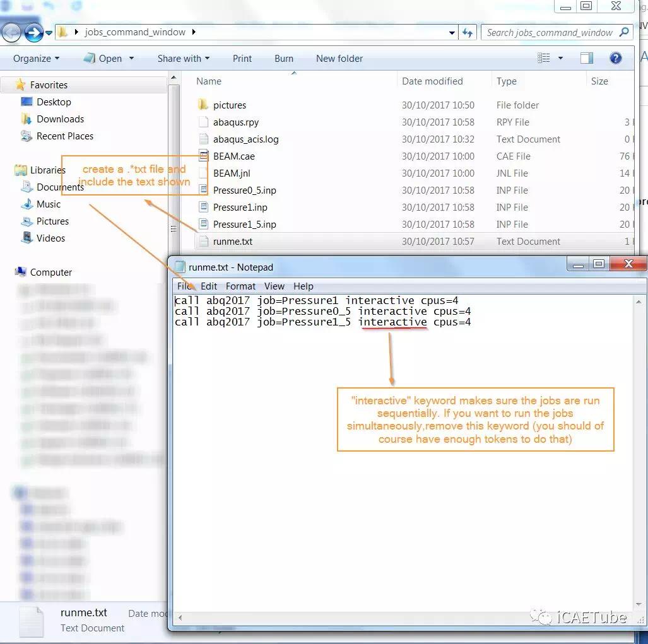The height and width of the screenshot is (644, 648).
Task: Select the BEAM.cae file
Action: [234, 156]
